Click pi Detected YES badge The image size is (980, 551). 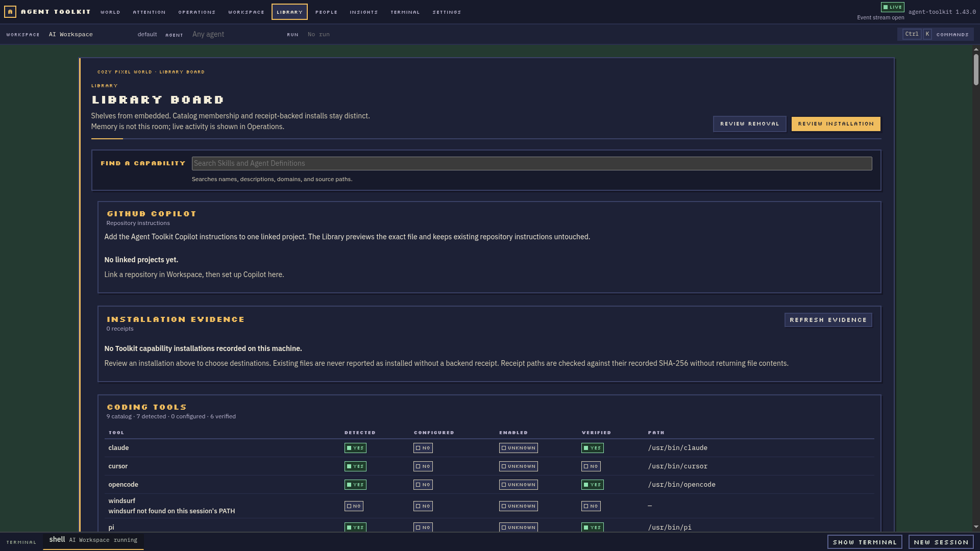355,527
